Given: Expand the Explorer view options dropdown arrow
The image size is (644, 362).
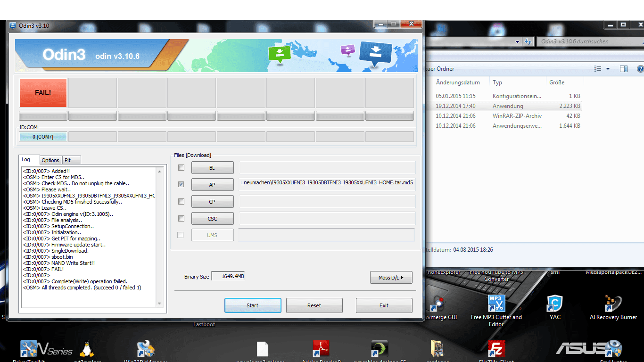Looking at the screenshot, I should (608, 69).
